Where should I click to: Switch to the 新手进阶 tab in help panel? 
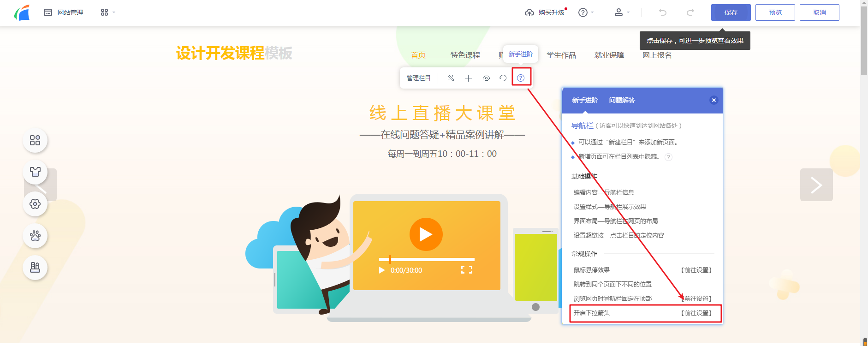(585, 100)
